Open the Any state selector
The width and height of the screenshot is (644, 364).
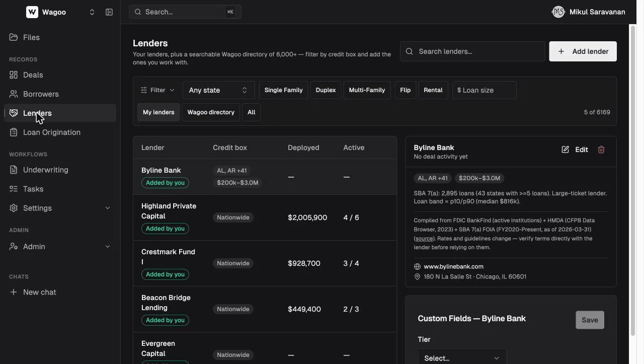click(218, 90)
